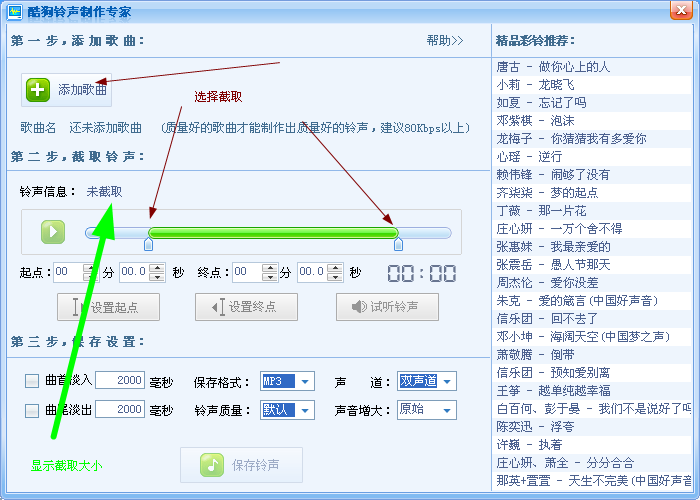Click speaker icon on 试听铃声 button
The image size is (700, 500).
pos(359,307)
